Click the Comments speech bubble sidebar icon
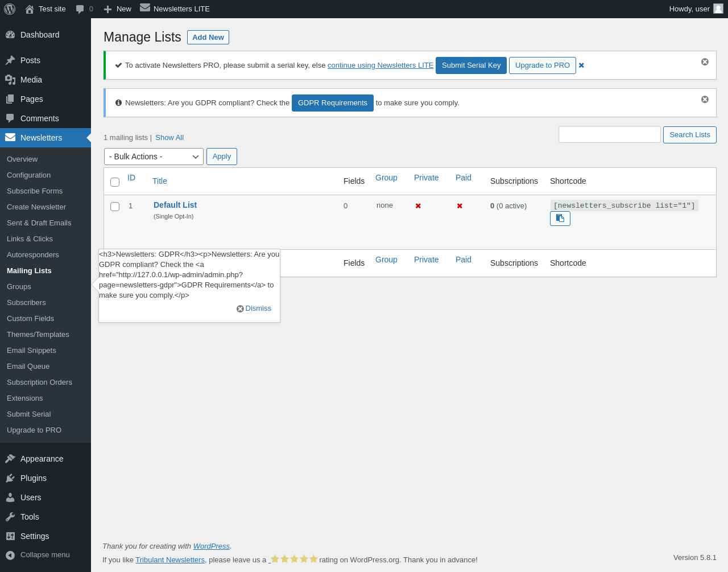 (x=10, y=118)
